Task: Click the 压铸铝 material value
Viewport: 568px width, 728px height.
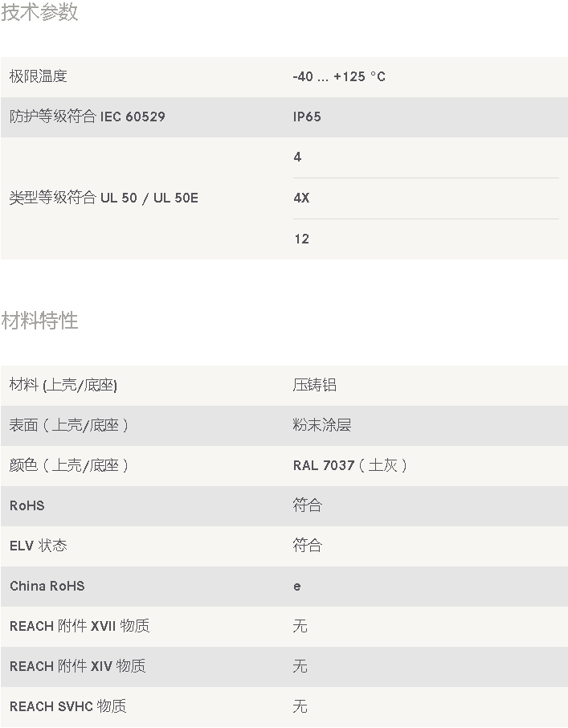Action: click(x=314, y=385)
